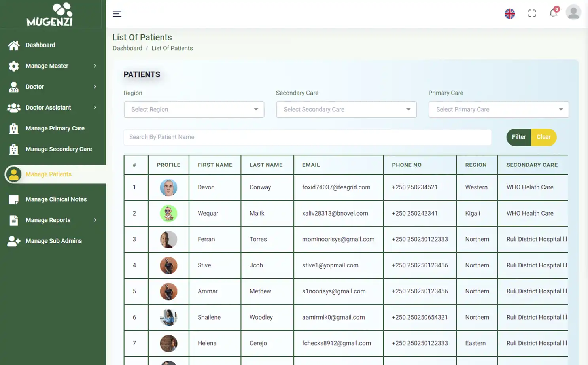
Task: Expand the Manage Master submenu
Action: [x=95, y=66]
